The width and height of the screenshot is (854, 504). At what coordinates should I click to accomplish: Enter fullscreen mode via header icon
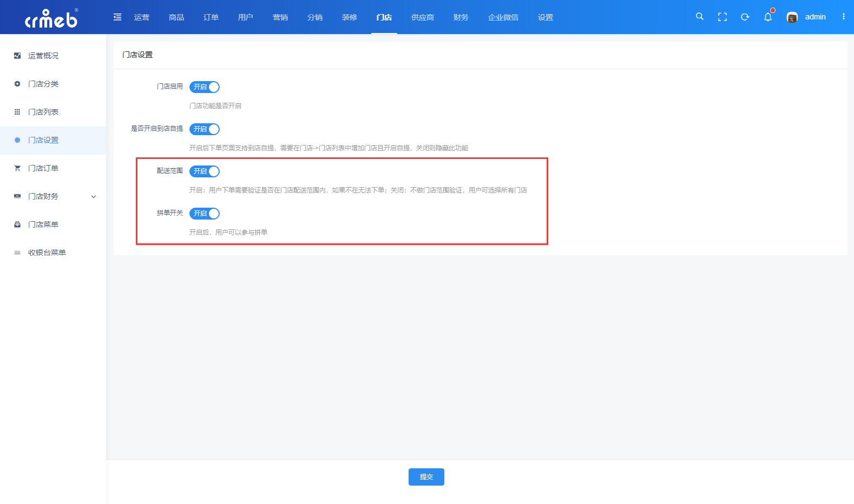(722, 17)
